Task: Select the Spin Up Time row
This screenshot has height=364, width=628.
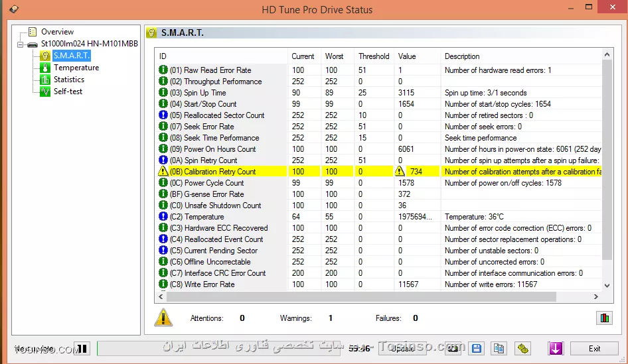Action: click(x=378, y=92)
